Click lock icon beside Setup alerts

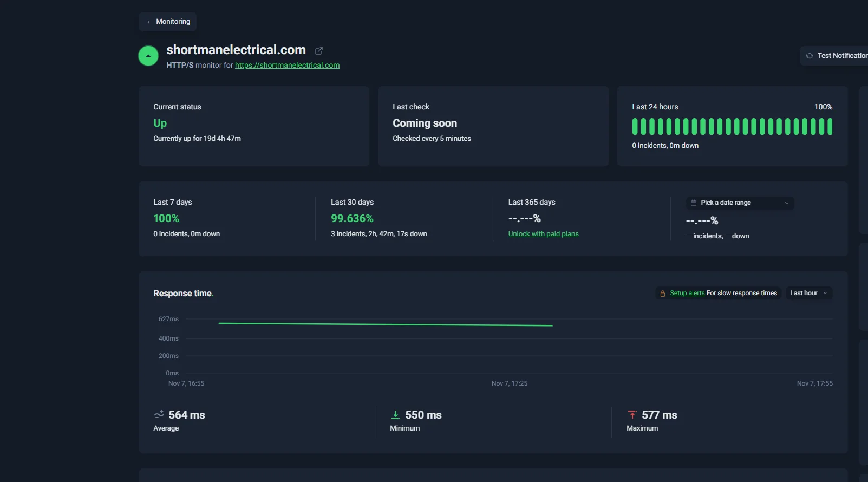coord(662,294)
